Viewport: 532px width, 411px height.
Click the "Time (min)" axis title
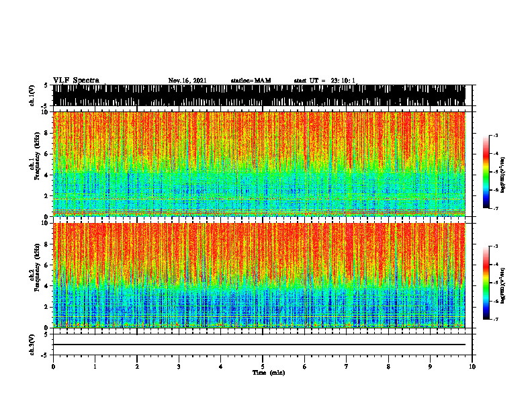269,373
